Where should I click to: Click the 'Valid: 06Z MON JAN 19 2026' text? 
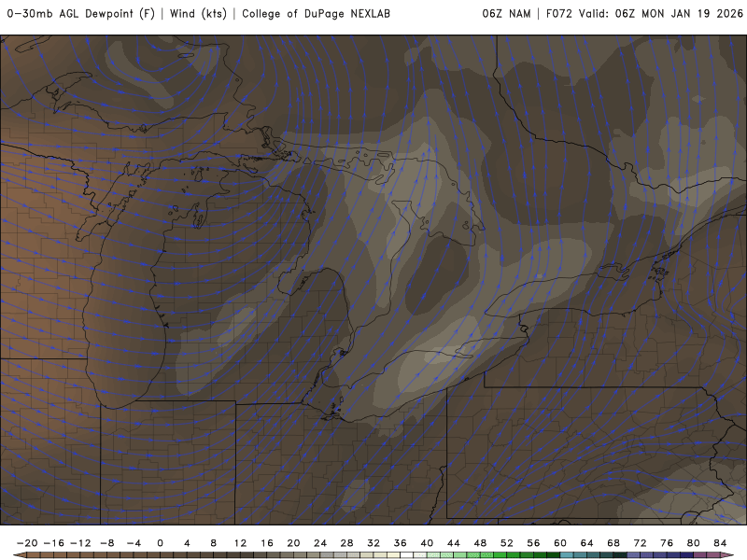[661, 14]
